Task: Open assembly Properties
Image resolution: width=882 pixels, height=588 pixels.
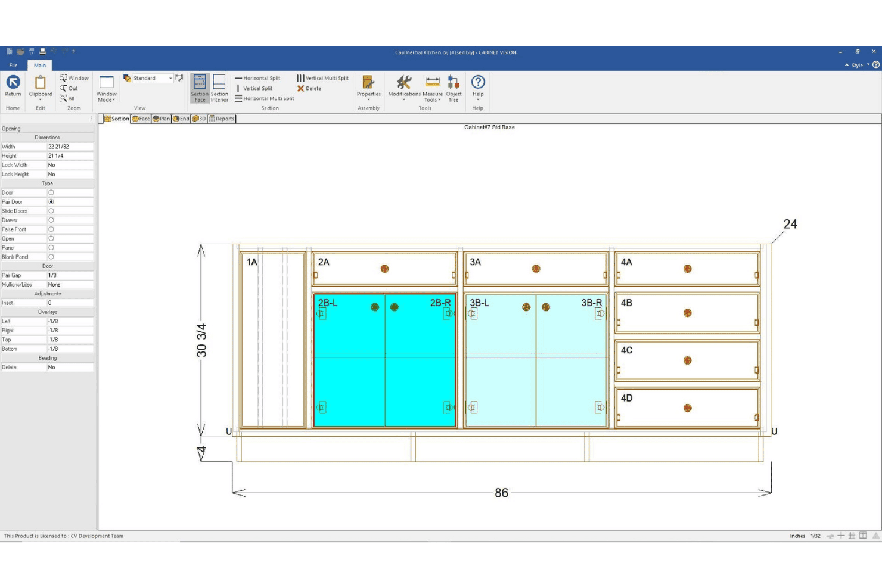Action: click(x=368, y=88)
